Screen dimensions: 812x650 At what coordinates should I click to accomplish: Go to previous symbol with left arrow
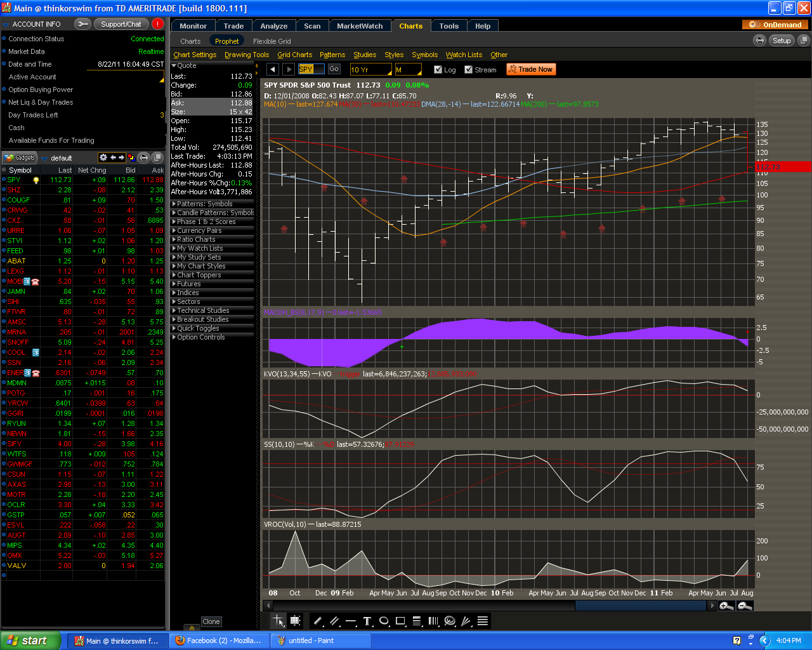272,69
